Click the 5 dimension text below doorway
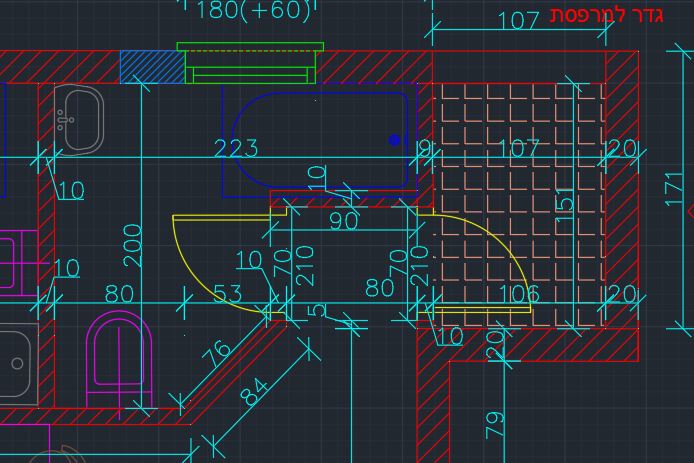Image resolution: width=694 pixels, height=463 pixels. tap(316, 310)
